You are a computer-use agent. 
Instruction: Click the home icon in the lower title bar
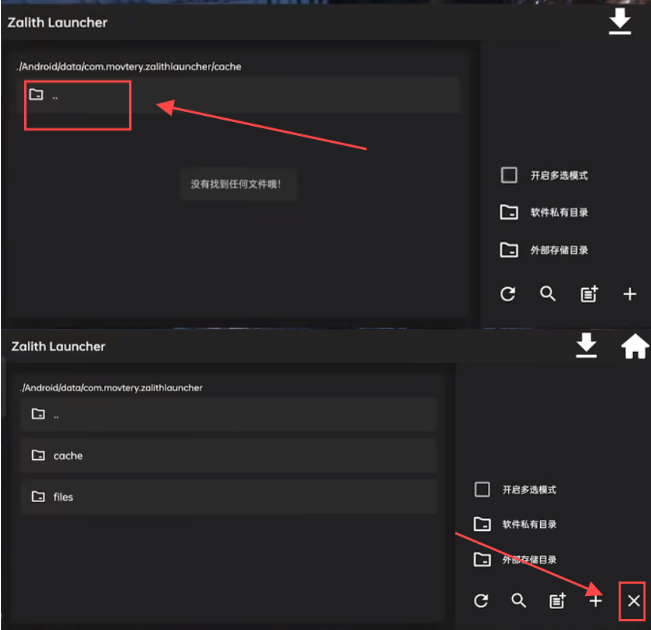point(634,346)
